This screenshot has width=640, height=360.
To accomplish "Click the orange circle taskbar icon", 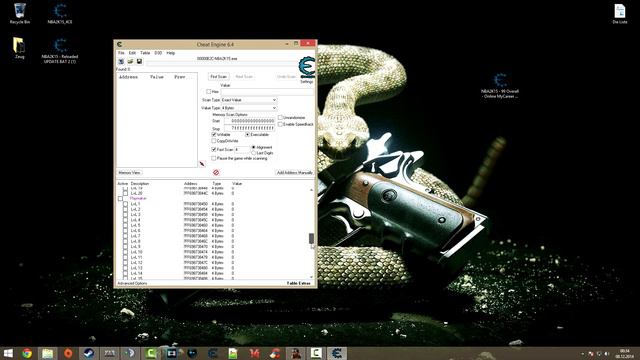I will tap(68, 353).
